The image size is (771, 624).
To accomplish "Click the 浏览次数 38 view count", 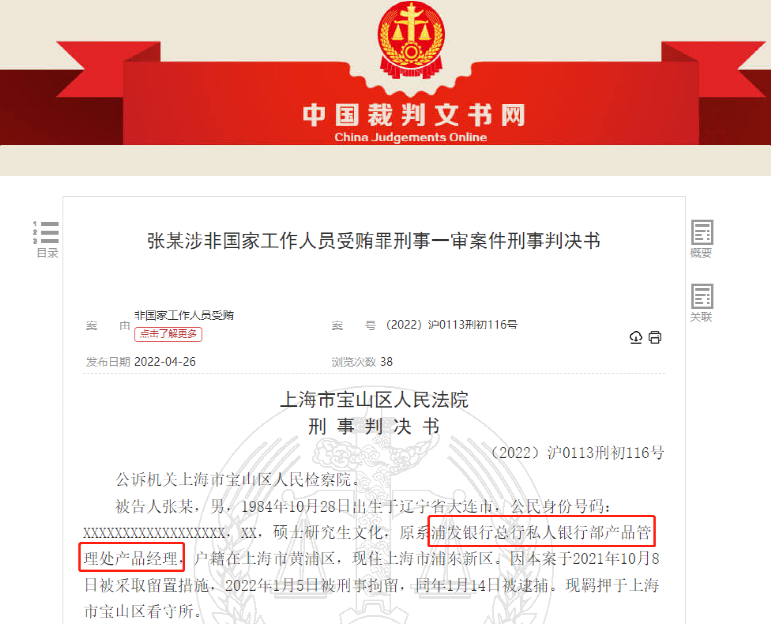I will coord(362,362).
